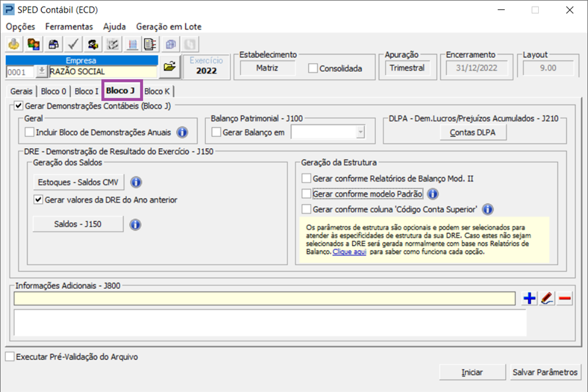Open info icon beside Saldos - J150 button

[x=135, y=225]
